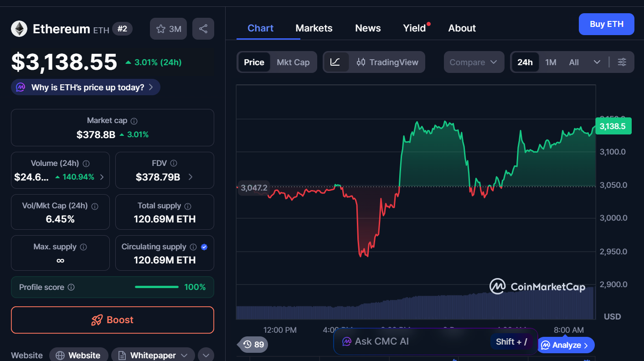Open the Compare dropdown
Screen dimensions: 644x361
pos(474,62)
